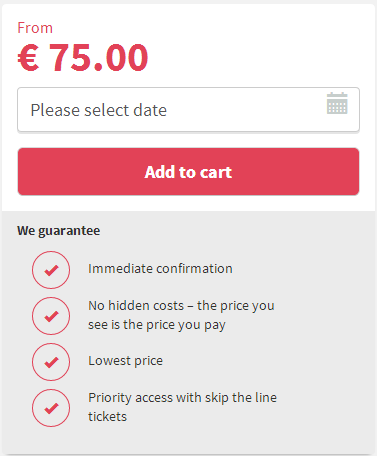Click the We guarantee heading
Viewport: 377px width, 456px height.
(x=59, y=231)
